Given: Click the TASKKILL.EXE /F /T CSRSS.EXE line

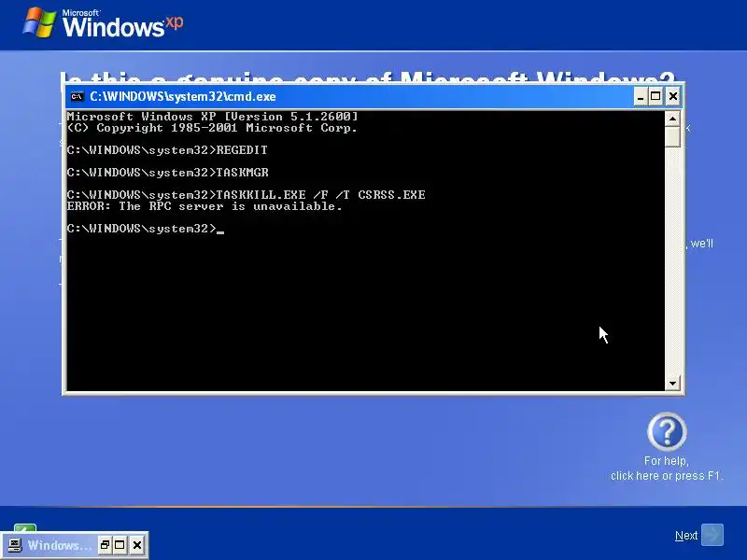Looking at the screenshot, I should 246,195.
